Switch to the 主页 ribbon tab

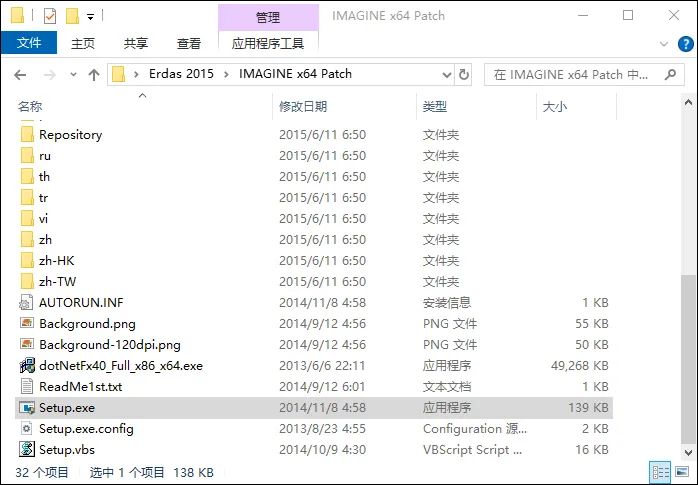point(83,44)
